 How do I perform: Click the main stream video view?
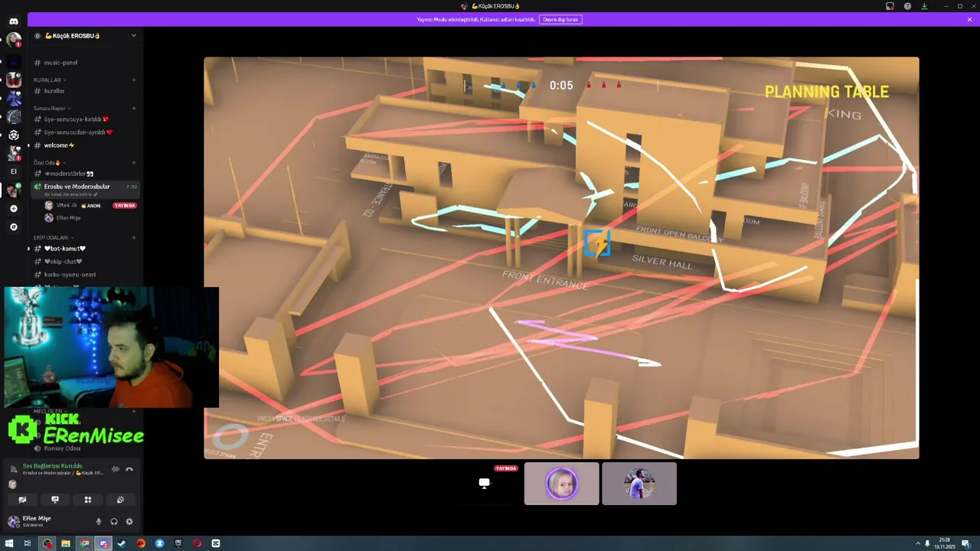tap(561, 258)
